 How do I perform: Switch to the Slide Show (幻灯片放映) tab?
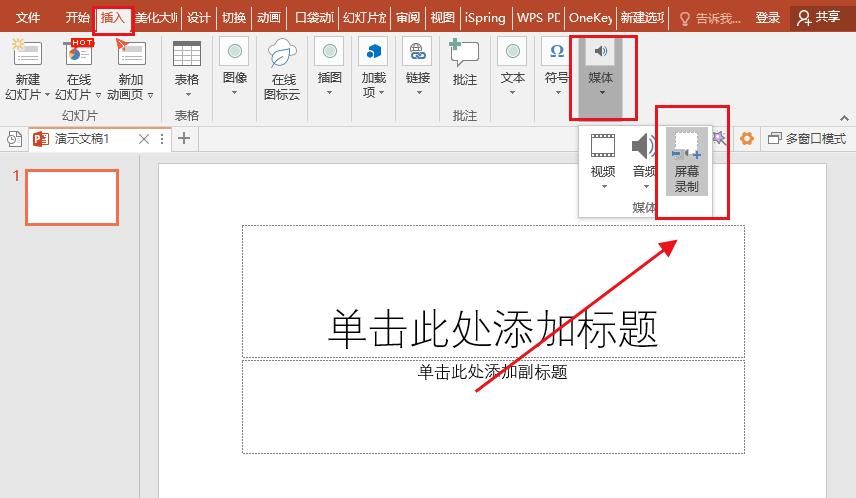[x=365, y=18]
